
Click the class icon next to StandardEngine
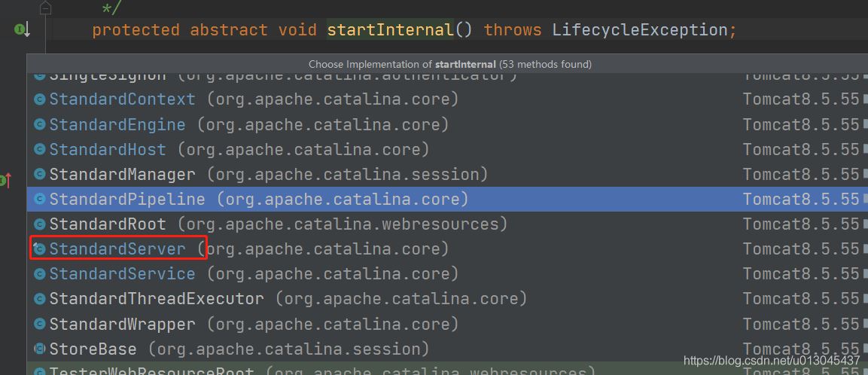click(x=40, y=124)
